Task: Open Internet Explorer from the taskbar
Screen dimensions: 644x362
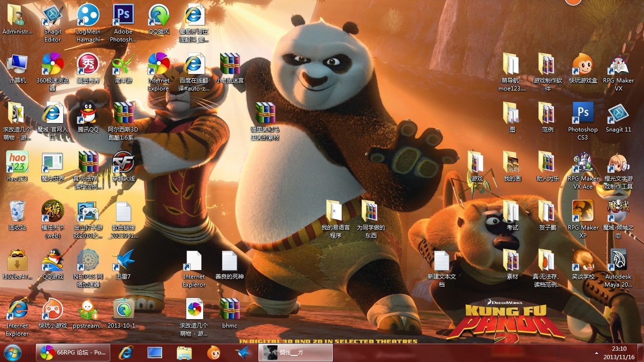Action: [x=125, y=353]
